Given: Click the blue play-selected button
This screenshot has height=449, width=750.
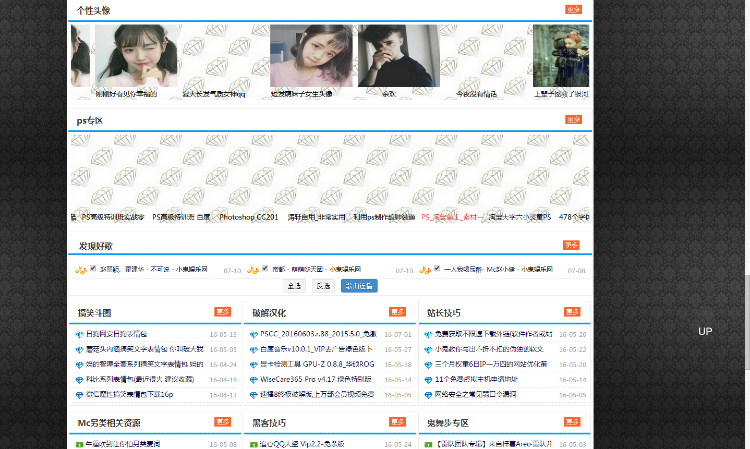Looking at the screenshot, I should pos(359,286).
